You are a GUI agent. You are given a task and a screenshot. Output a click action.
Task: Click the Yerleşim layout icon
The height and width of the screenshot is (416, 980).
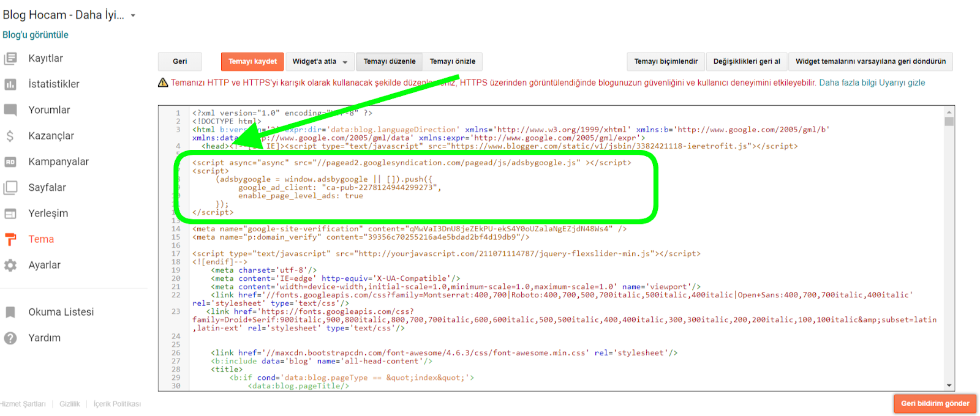[x=10, y=214]
